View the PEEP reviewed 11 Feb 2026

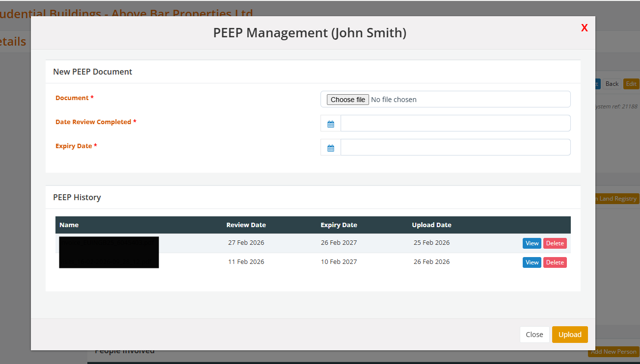(532, 262)
